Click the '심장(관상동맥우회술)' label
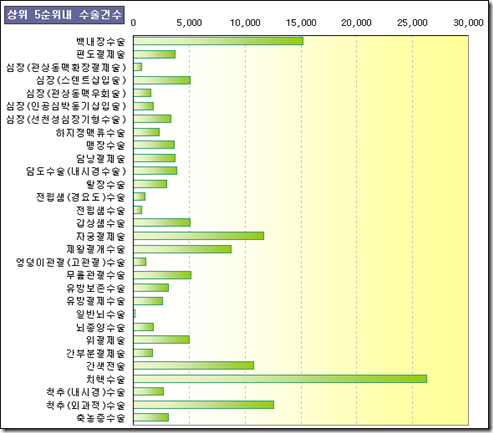Screen dimensions: 493x433 tap(76, 93)
